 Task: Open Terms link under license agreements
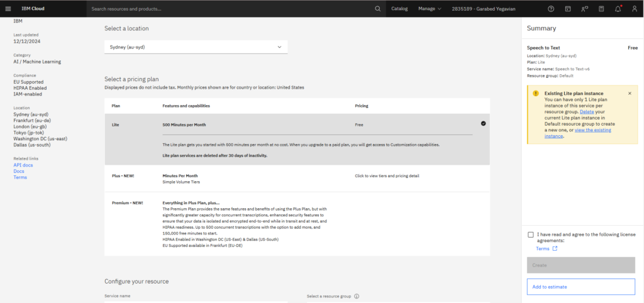542,249
